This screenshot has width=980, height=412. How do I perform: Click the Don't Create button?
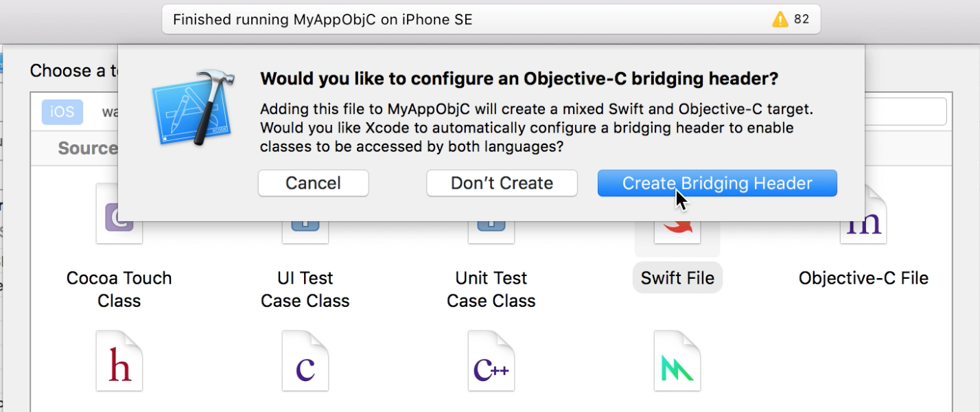point(502,183)
